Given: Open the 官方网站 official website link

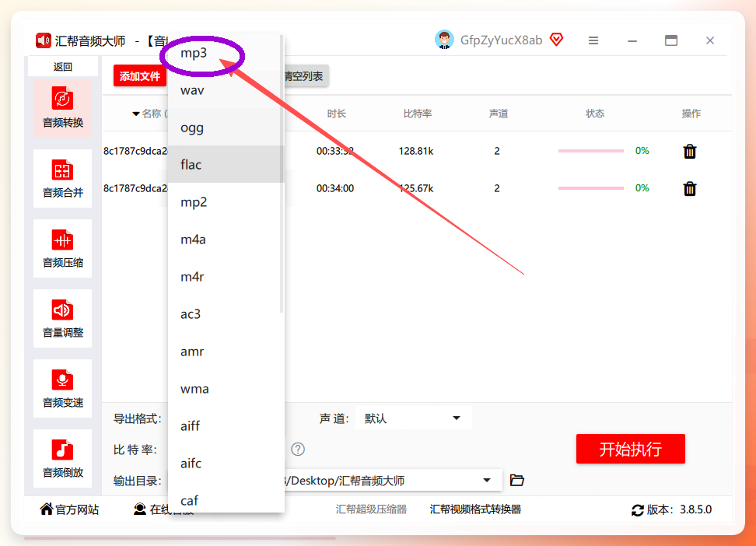Looking at the screenshot, I should click(69, 509).
